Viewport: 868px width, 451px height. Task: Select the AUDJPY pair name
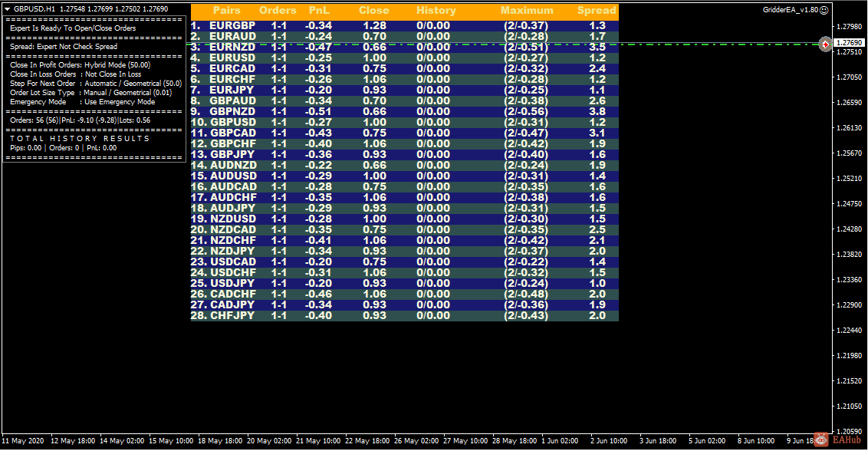tap(233, 209)
